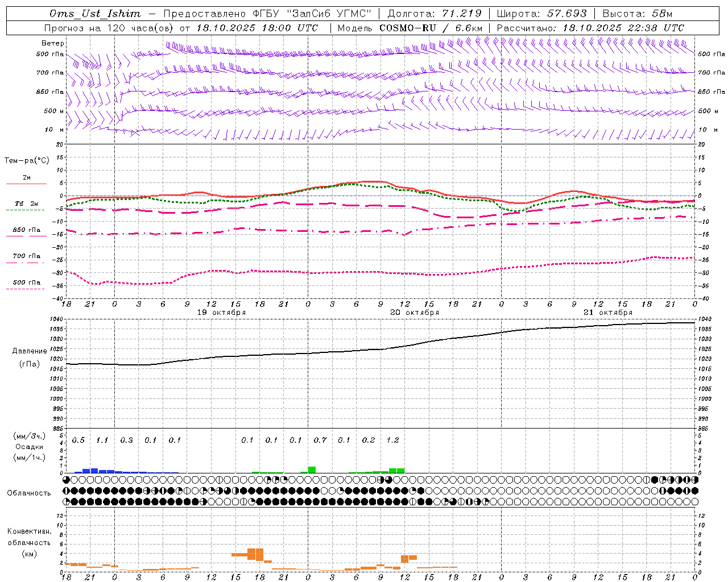Click the station name Oms_Ust_Ishim
Screen dimensions: 728x582
(95, 14)
